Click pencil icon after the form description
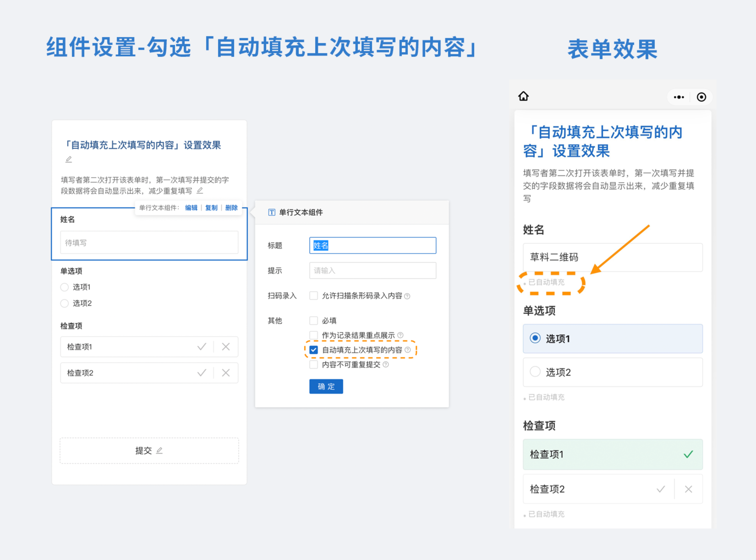The height and width of the screenshot is (560, 756). coord(200,191)
